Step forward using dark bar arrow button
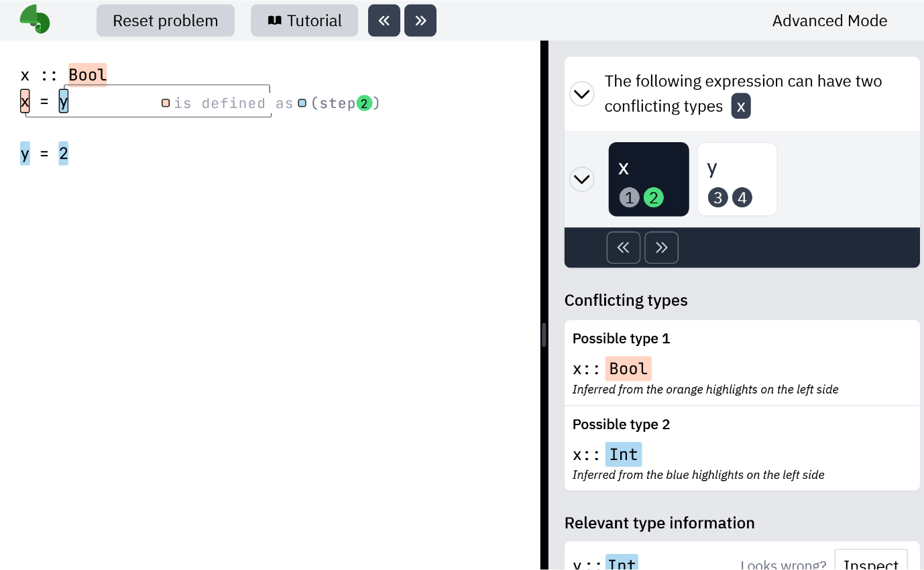 point(662,247)
